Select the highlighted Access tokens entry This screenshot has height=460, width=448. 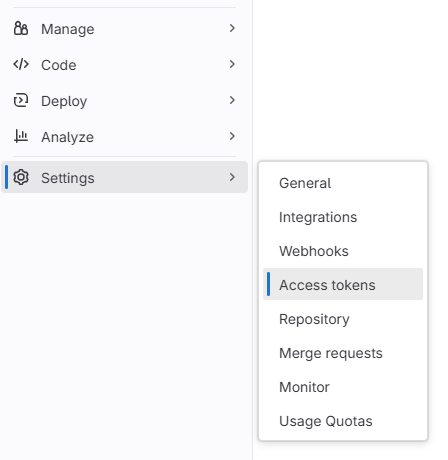(343, 284)
